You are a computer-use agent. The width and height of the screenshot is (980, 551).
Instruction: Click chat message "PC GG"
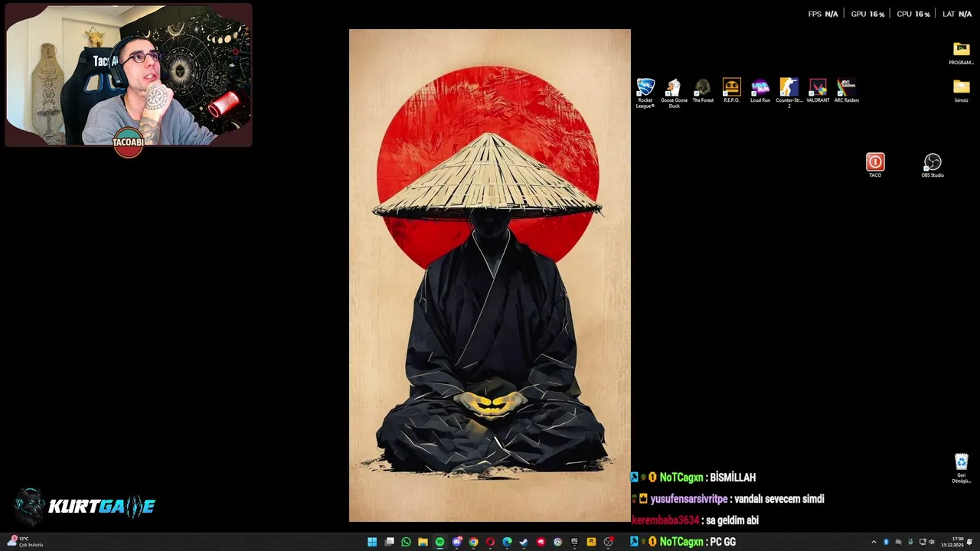click(x=723, y=542)
